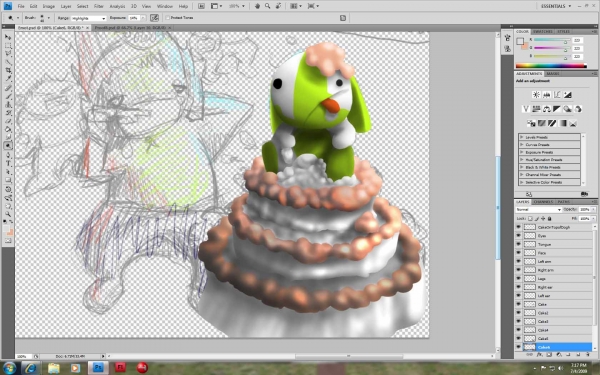Screen dimensions: 600x375
Task: Add an Exposure adjustment
Action: coord(567,95)
